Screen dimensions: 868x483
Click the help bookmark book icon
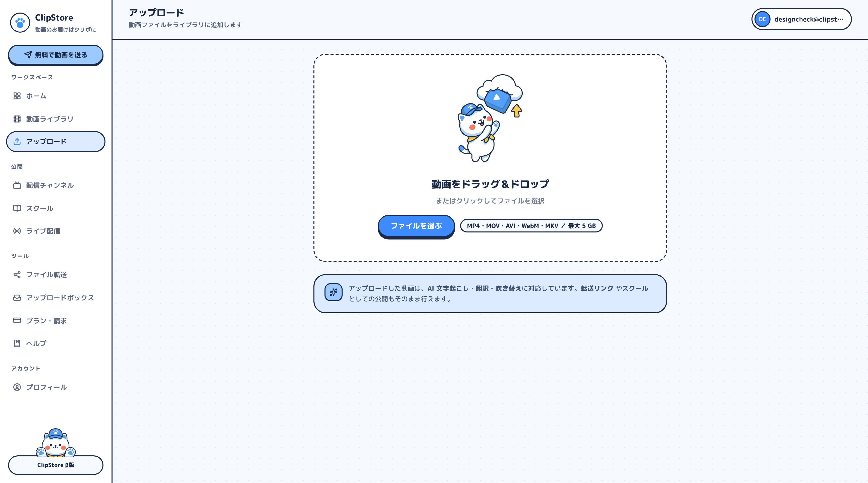click(x=17, y=343)
